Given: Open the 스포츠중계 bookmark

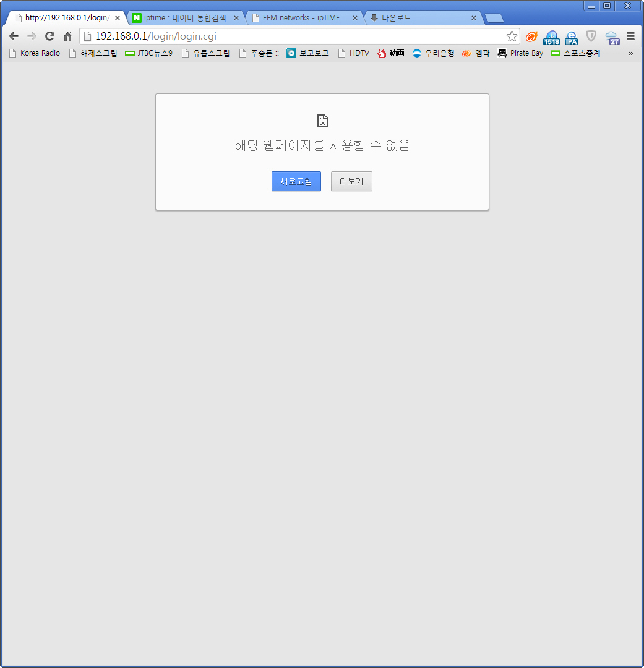Looking at the screenshot, I should pos(575,53).
